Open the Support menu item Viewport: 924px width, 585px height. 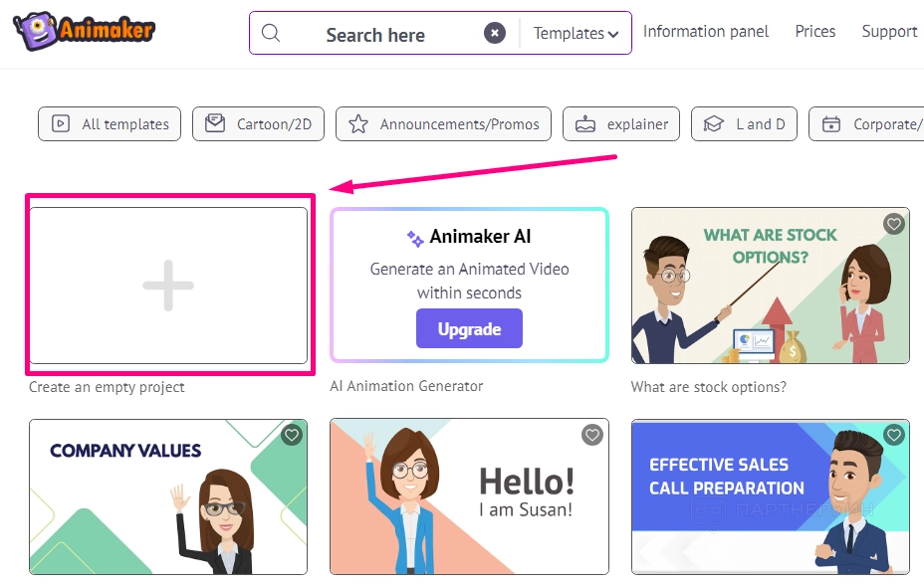pyautogui.click(x=889, y=31)
